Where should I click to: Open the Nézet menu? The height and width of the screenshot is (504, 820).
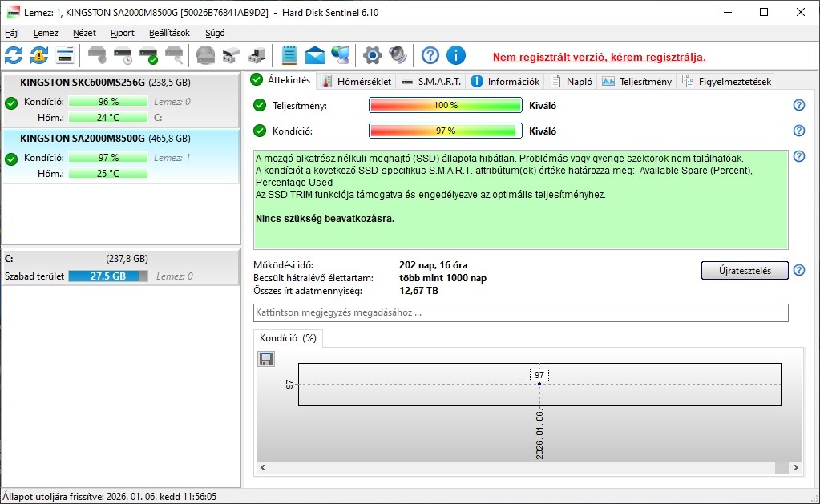click(84, 33)
